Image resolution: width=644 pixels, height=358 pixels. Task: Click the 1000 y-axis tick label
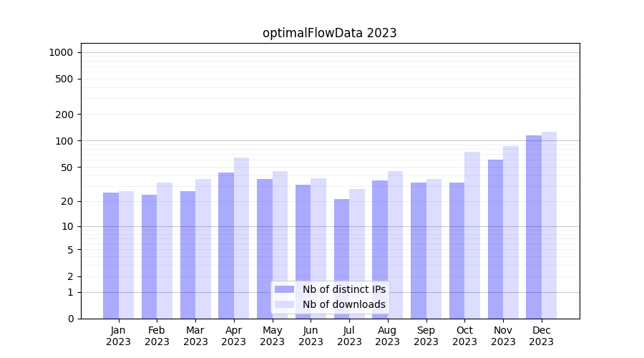click(x=61, y=52)
